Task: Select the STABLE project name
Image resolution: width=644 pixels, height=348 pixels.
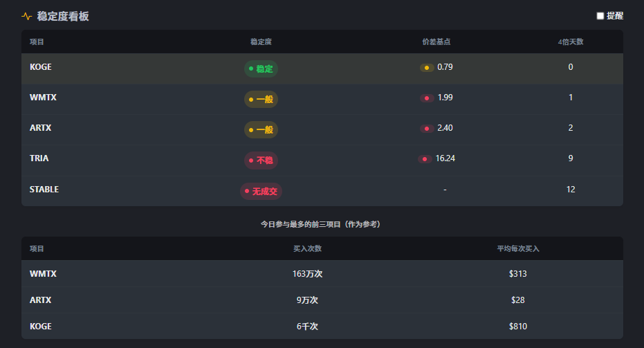Action: coord(44,189)
